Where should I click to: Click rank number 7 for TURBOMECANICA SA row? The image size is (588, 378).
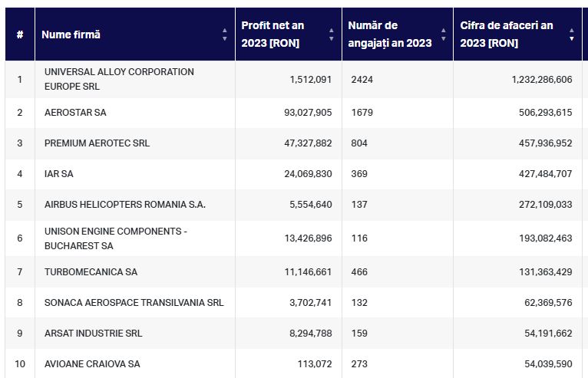click(20, 272)
